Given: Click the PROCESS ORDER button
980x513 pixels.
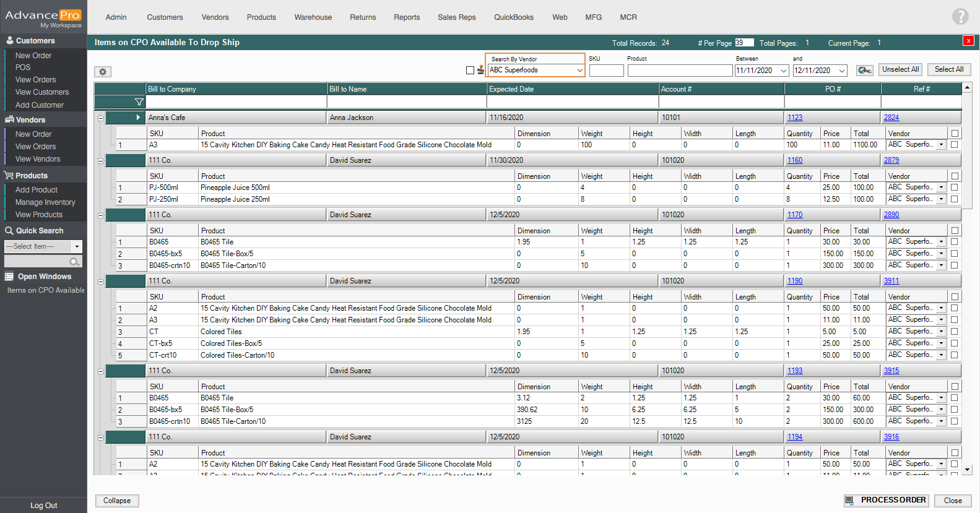Looking at the screenshot, I should [x=886, y=500].
